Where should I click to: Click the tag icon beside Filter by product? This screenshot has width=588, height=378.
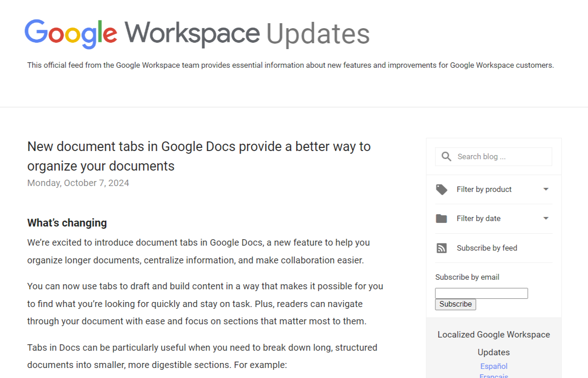441,189
